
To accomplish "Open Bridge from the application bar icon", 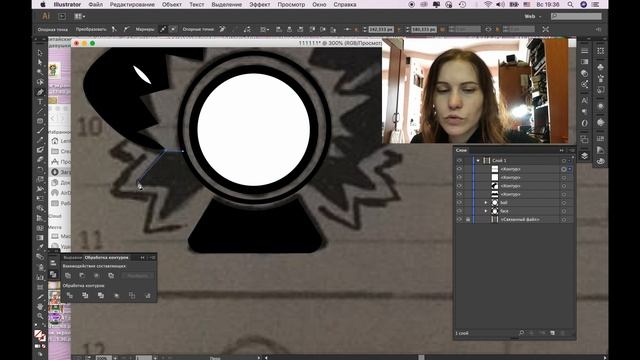I will 62,16.
